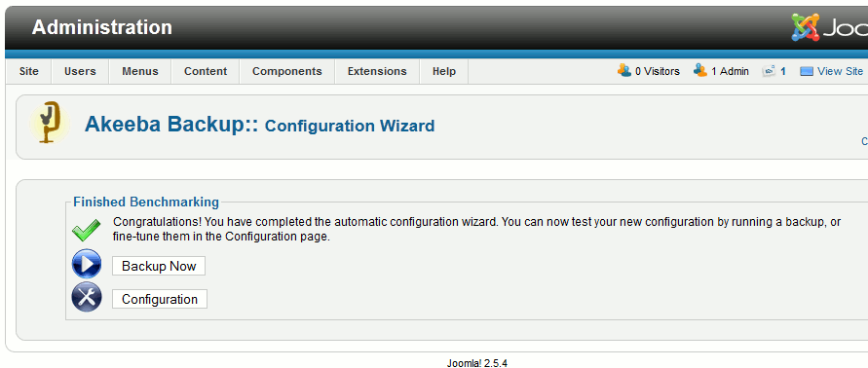Click the green checkmark icon
This screenshot has width=868, height=368.
(87, 230)
